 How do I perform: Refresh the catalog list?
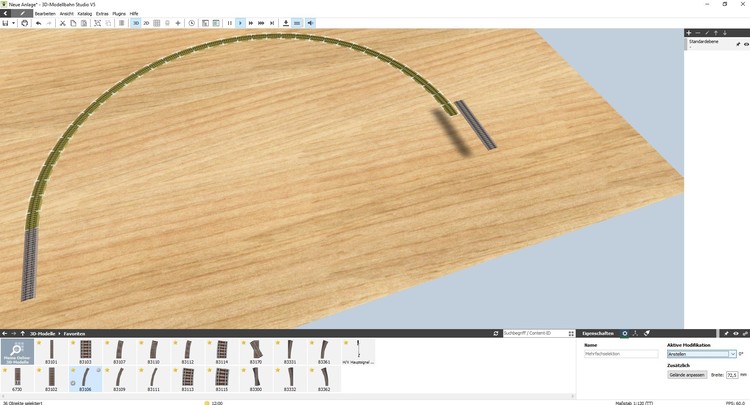coord(496,333)
